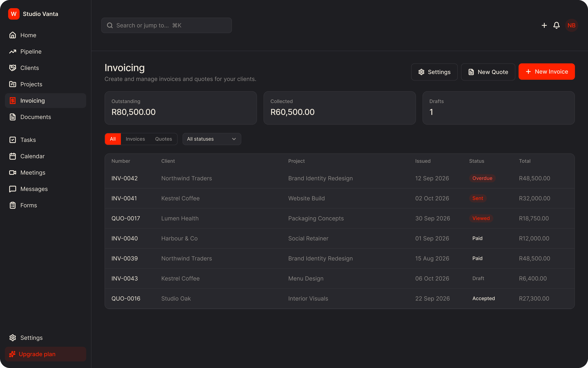Open the Messages chat bubble icon
588x368 pixels.
tap(13, 189)
